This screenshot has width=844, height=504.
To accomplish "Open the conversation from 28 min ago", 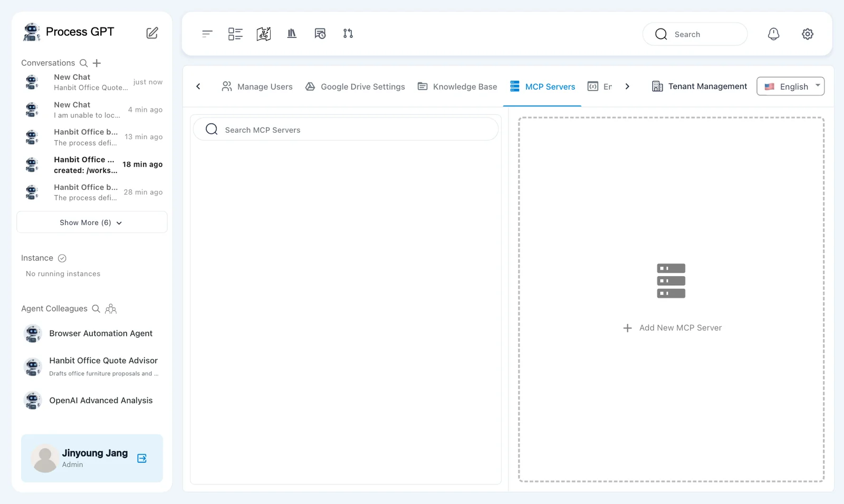I will click(93, 192).
